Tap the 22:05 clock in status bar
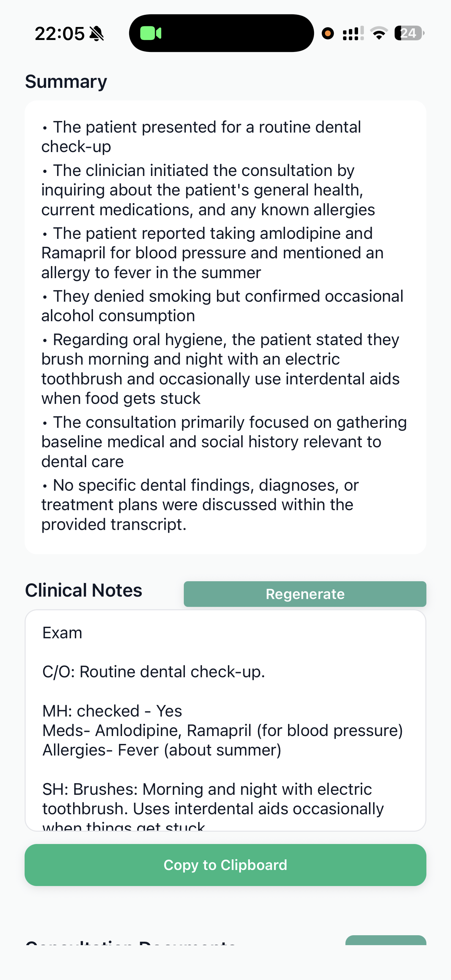Screen dimensions: 451x980 pyautogui.click(x=59, y=33)
